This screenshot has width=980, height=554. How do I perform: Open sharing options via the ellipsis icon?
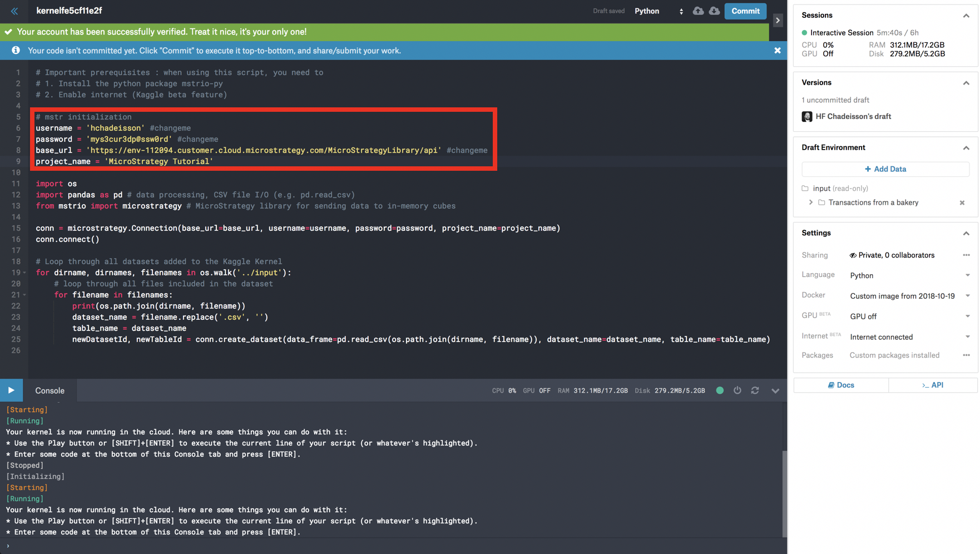966,255
